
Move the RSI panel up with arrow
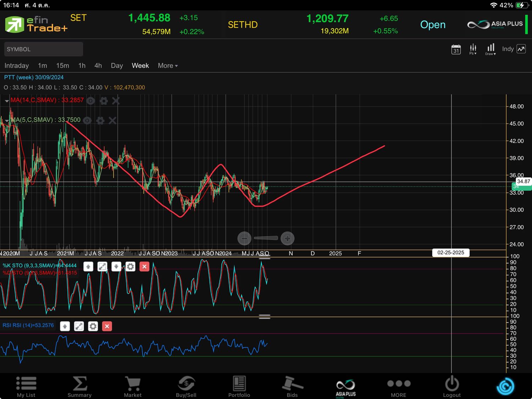tap(65, 326)
